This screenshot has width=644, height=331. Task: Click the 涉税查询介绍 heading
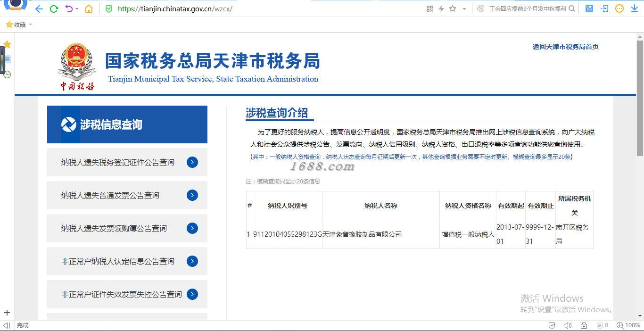click(277, 113)
